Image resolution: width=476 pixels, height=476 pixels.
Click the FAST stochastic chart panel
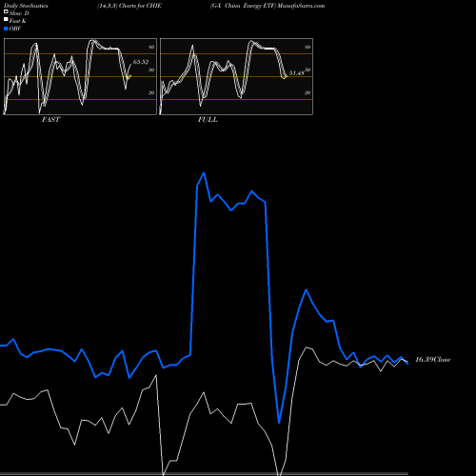(x=80, y=76)
